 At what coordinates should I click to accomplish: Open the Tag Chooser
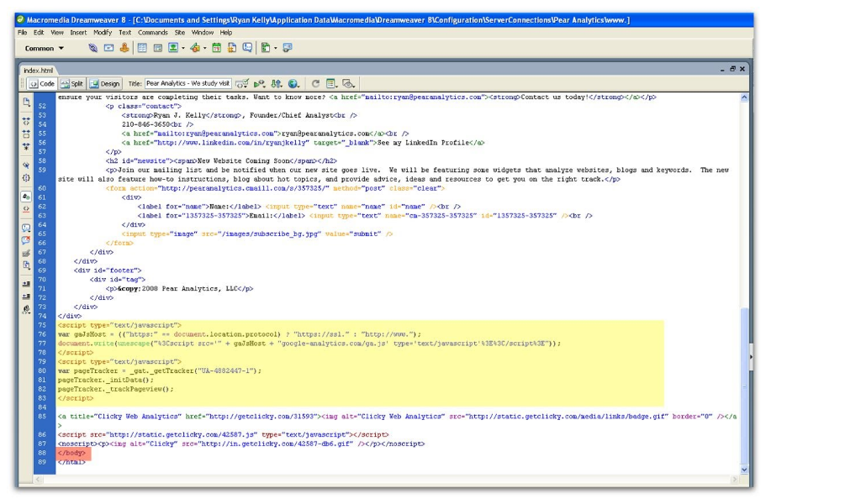point(288,48)
